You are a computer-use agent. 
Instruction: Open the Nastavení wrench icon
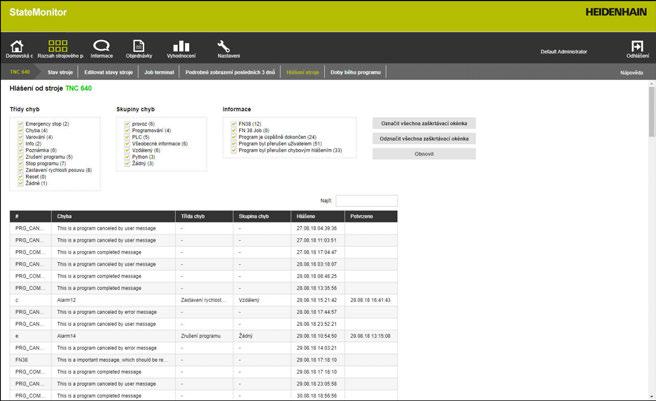[x=223, y=46]
